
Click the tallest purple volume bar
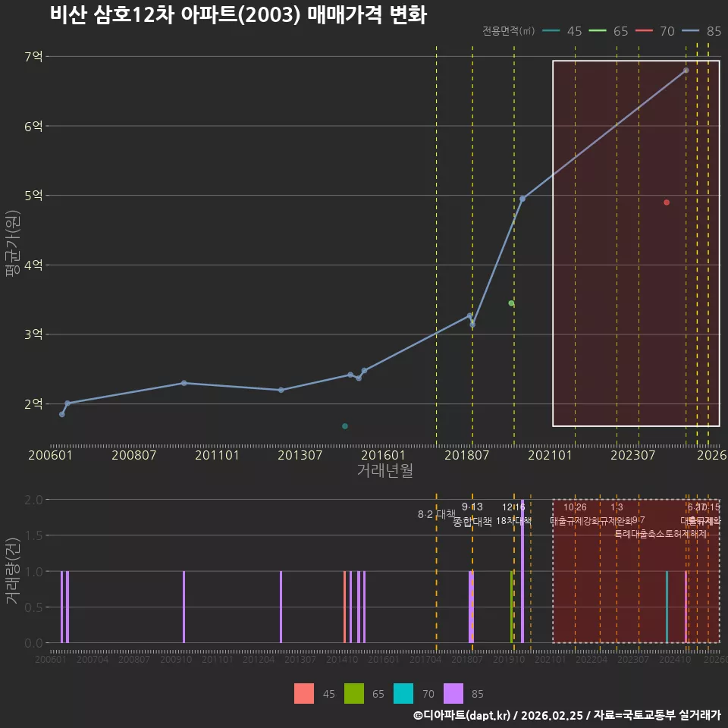click(x=522, y=571)
